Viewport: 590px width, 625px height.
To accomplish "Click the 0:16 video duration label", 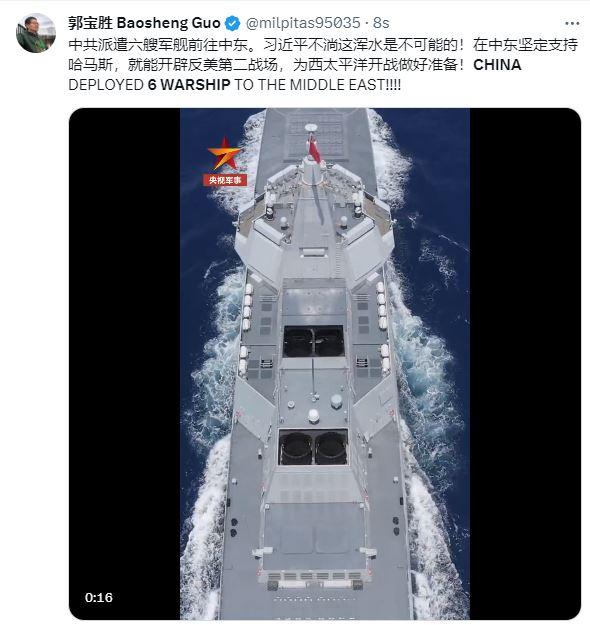I will tap(99, 597).
